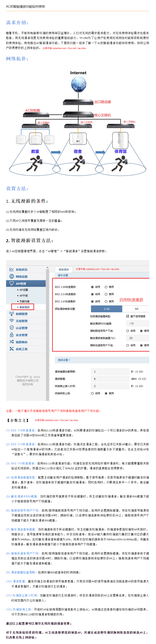Click the 需求介绍 heading
The width and height of the screenshot is (156, 644).
point(17,22)
